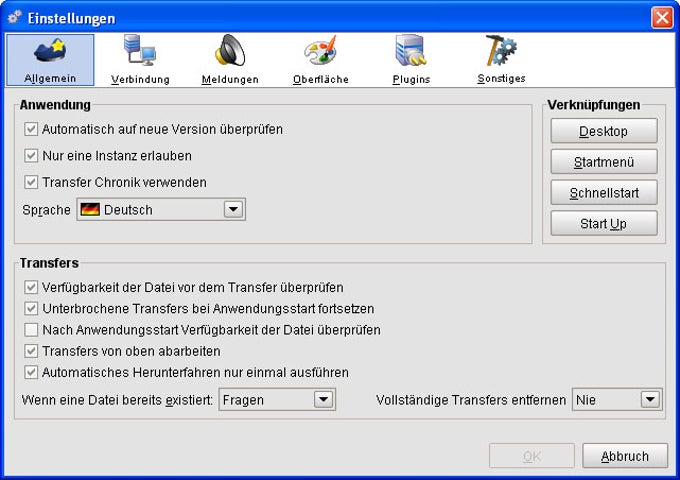Open the Allgemein settings tab icon
This screenshot has width=680, height=480.
coord(50,51)
